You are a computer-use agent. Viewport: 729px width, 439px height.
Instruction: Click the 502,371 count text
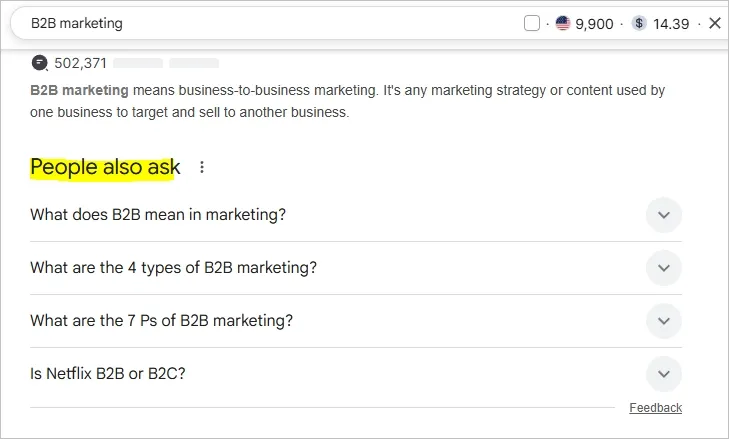80,62
